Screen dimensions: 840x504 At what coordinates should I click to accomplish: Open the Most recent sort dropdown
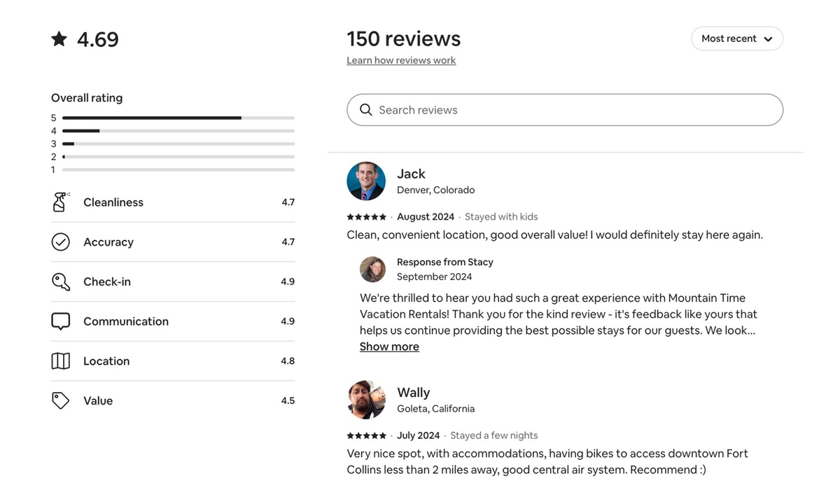(x=736, y=38)
